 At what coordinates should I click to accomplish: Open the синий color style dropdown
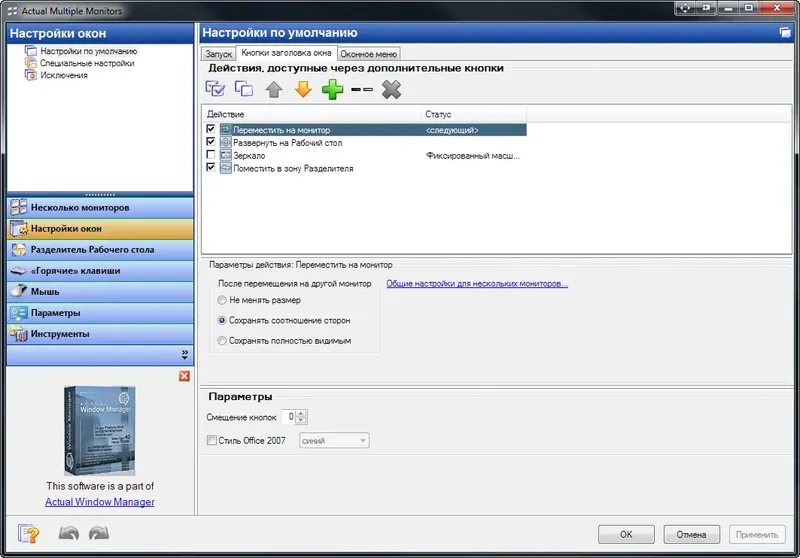click(x=334, y=441)
